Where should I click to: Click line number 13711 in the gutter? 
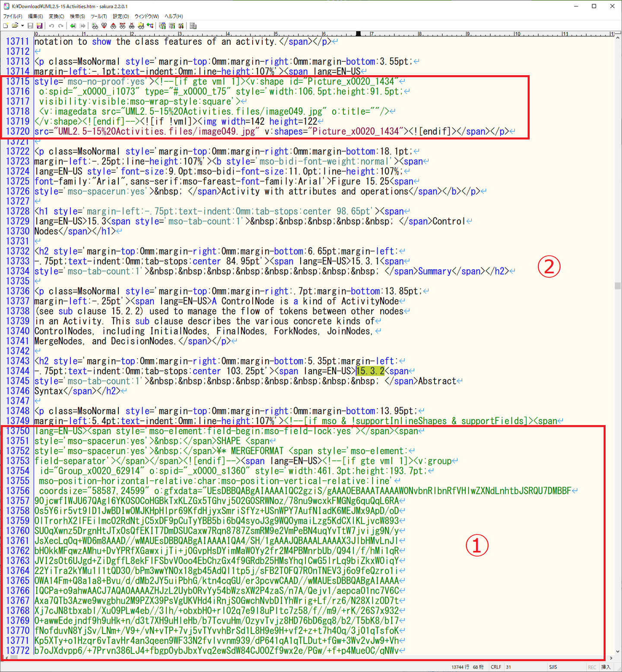[x=18, y=42]
